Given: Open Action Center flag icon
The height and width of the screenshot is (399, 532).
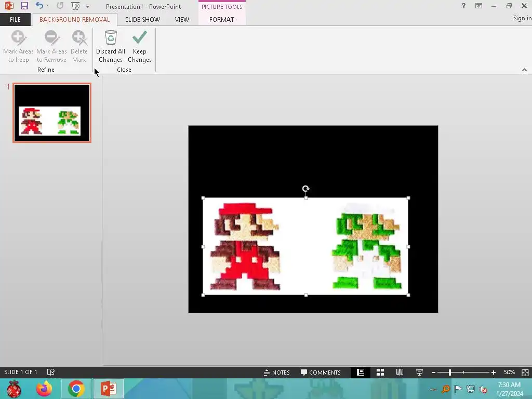Looking at the screenshot, I should click(x=458, y=389).
